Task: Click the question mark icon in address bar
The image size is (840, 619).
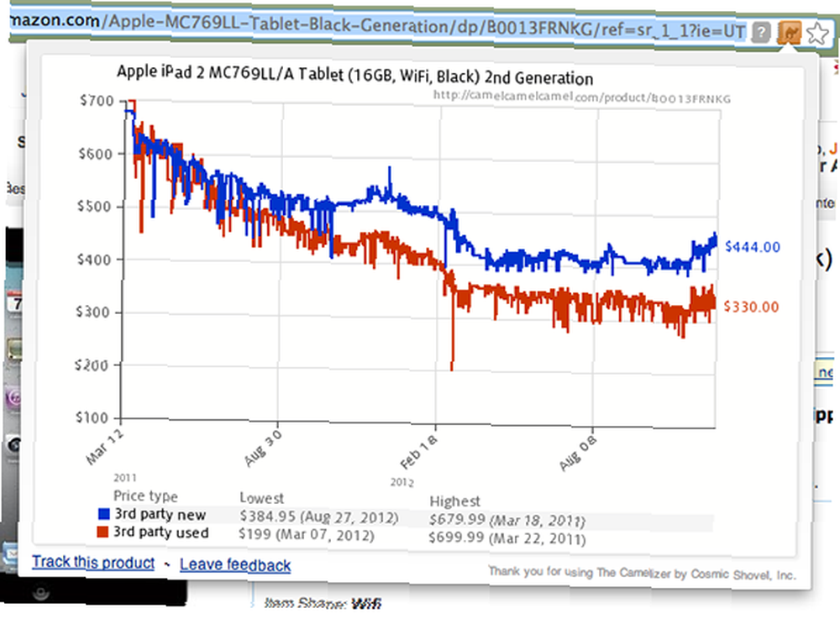Action: pyautogui.click(x=761, y=33)
